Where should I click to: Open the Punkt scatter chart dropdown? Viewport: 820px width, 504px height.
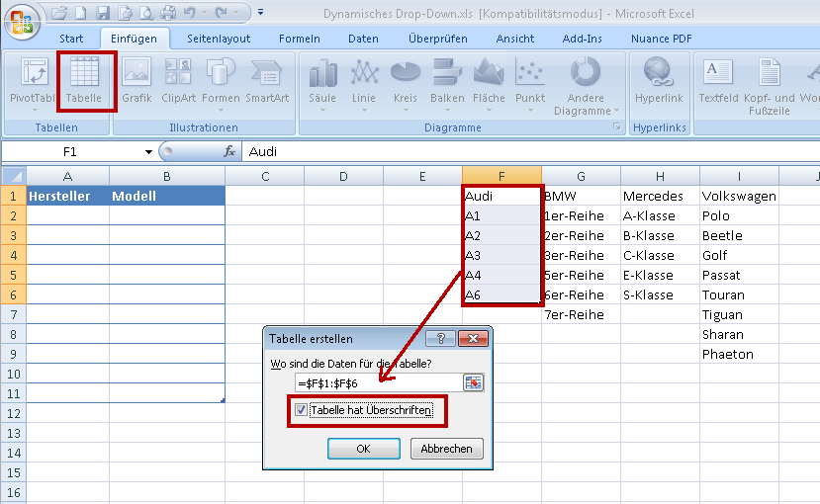click(530, 111)
